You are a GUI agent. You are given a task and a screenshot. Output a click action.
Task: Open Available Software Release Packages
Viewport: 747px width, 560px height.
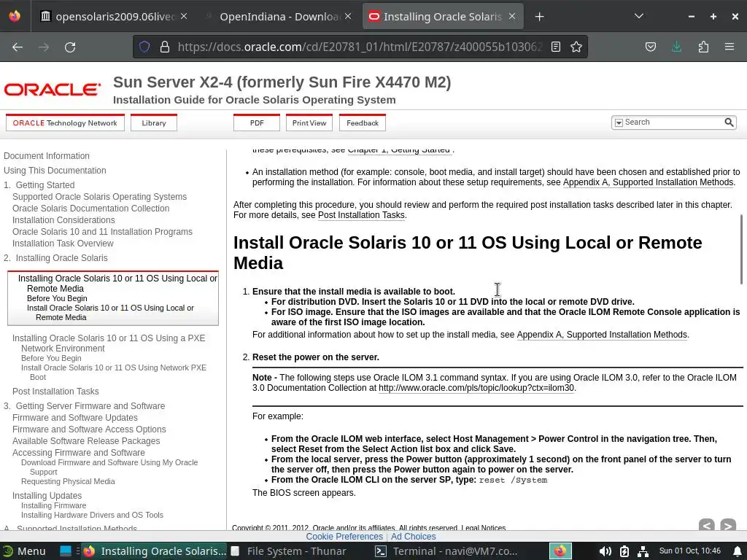click(x=86, y=441)
